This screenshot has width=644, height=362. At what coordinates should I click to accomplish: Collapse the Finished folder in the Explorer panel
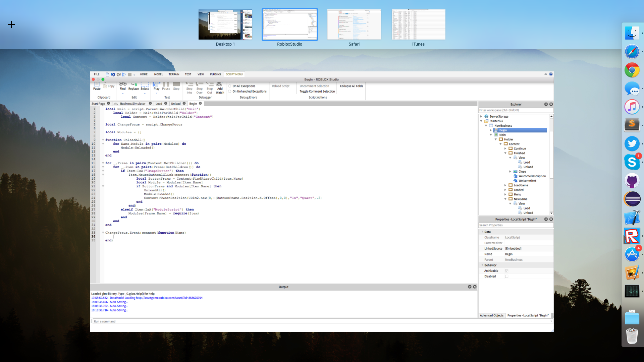[x=505, y=153]
